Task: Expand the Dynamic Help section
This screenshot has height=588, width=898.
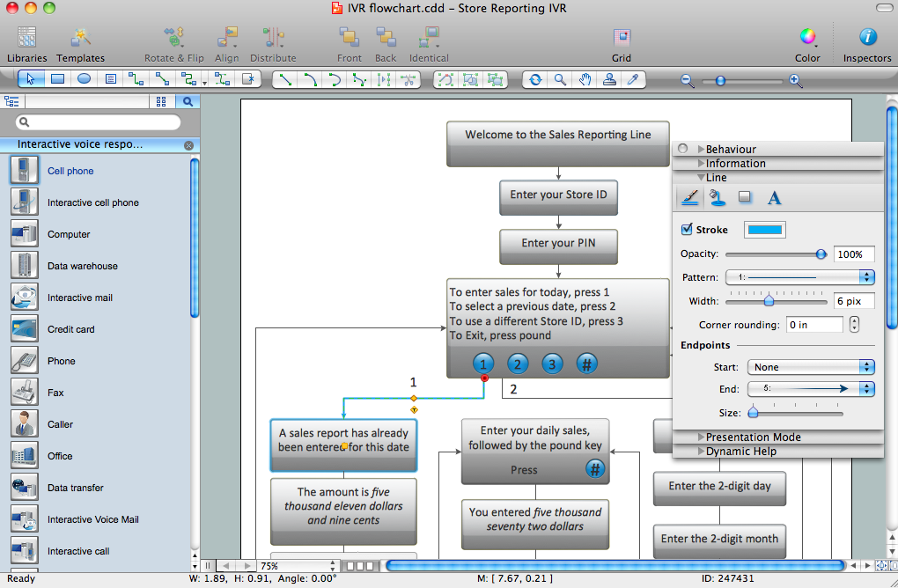Action: pyautogui.click(x=701, y=452)
